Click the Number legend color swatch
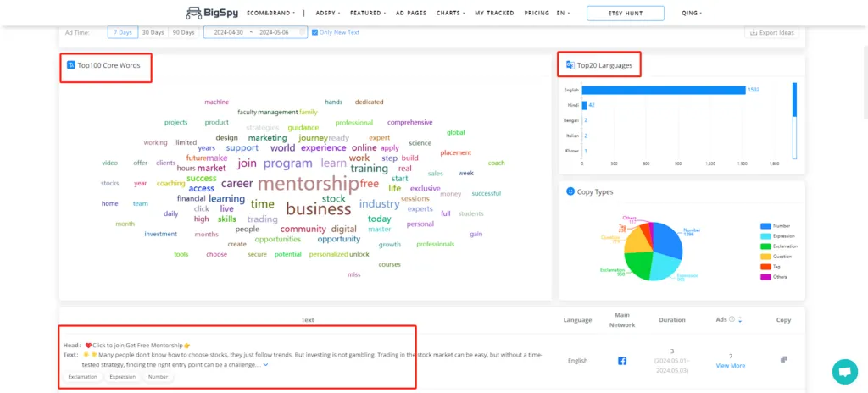The image size is (868, 393). (765, 226)
